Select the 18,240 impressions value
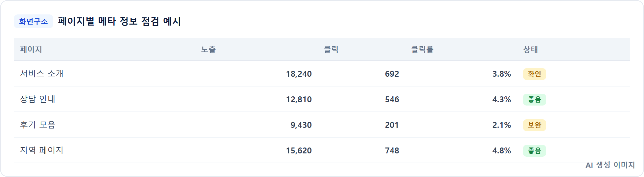The image size is (644, 177). [x=299, y=74]
